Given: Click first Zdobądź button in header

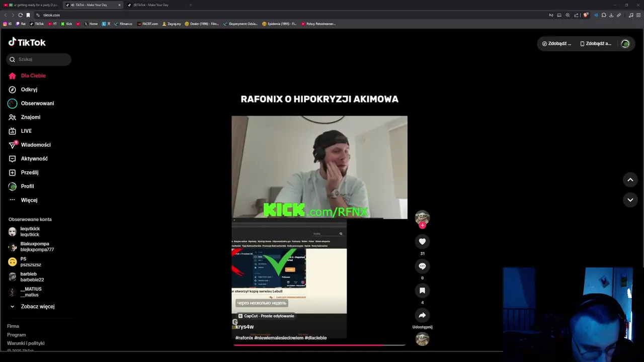Looking at the screenshot, I should click(x=556, y=44).
